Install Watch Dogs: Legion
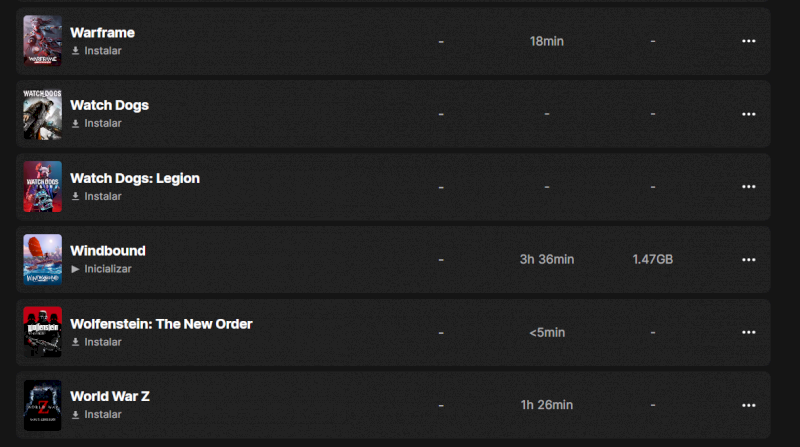The height and width of the screenshot is (447, 800). click(102, 197)
